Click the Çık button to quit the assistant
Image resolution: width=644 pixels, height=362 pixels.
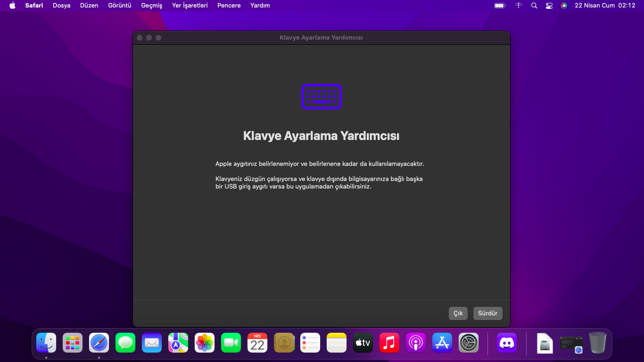coord(458,313)
